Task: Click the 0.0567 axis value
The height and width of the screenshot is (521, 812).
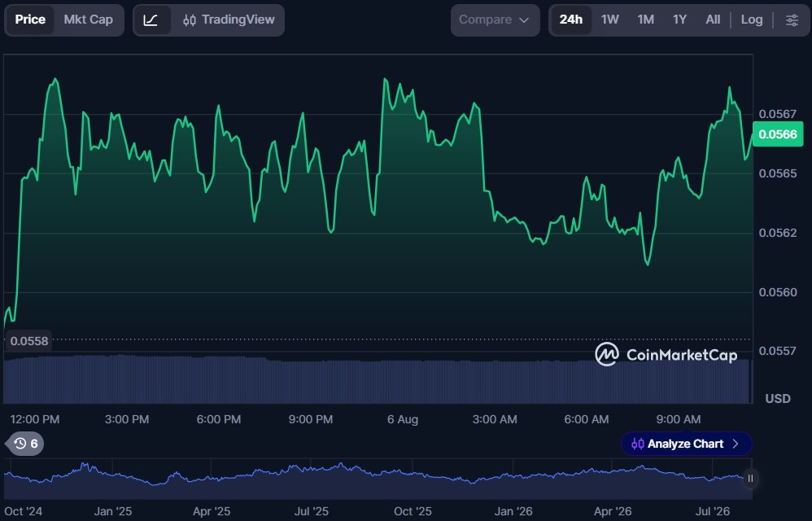Action: tap(778, 114)
